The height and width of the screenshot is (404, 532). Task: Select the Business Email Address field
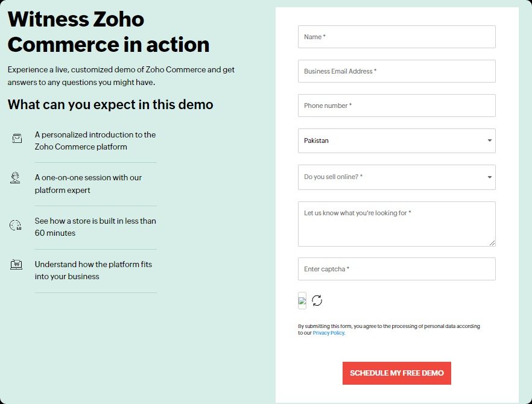pos(396,71)
